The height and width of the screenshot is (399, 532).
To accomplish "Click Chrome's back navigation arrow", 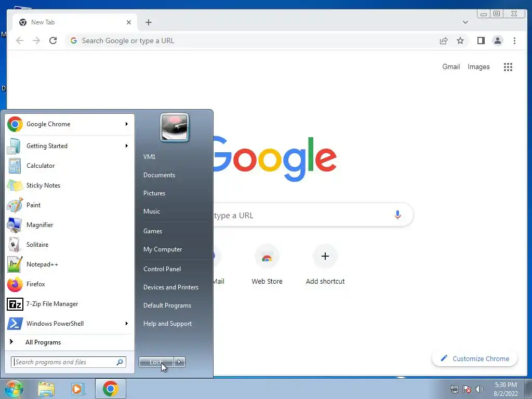I will coord(20,41).
